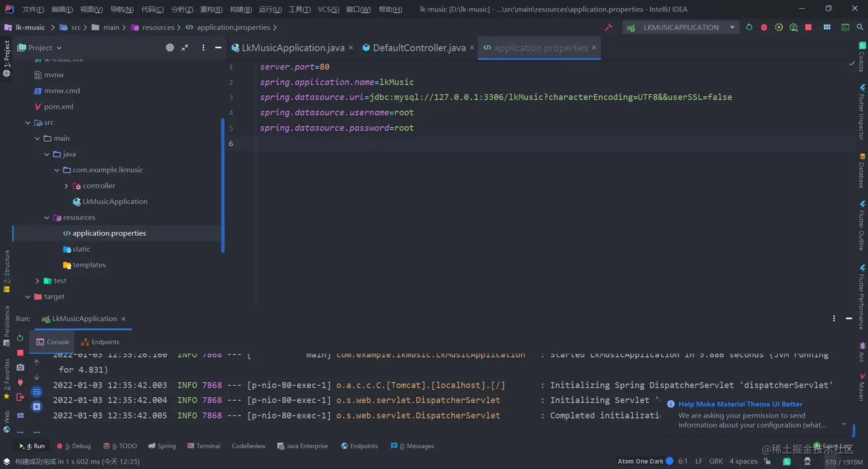
Task: Toggle the Flutter Inspector side panel
Action: (862, 112)
